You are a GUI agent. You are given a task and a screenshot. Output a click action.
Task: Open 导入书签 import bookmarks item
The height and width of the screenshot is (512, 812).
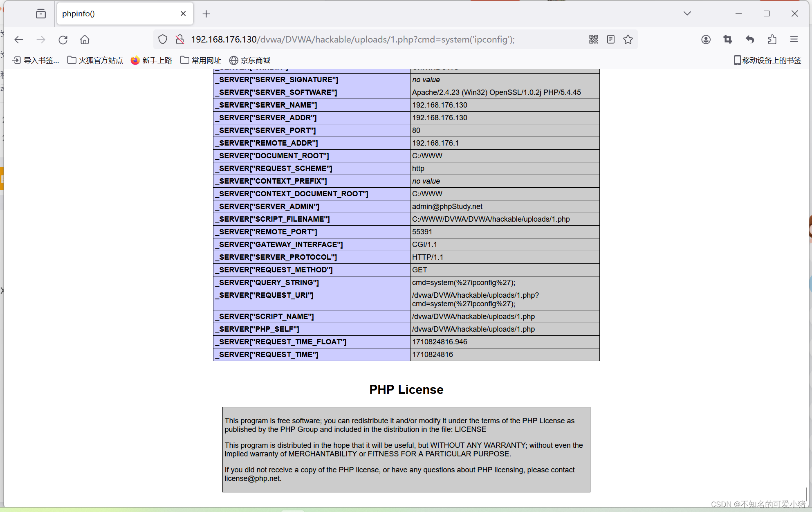coord(36,60)
